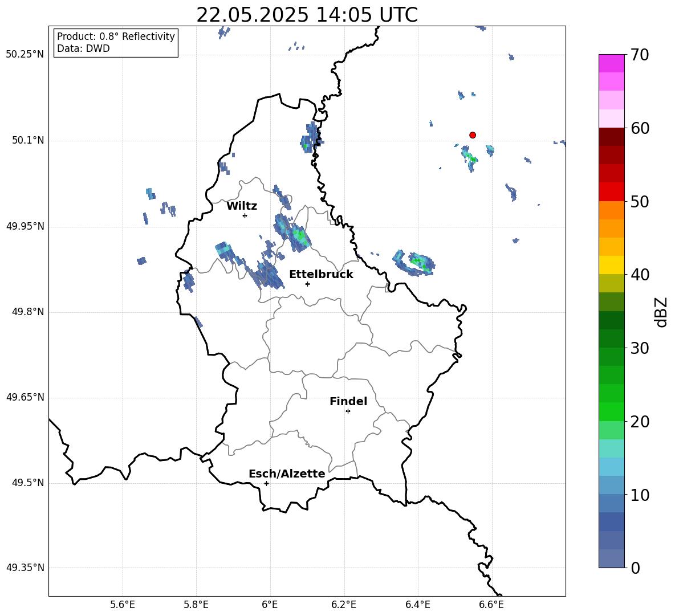Screen dimensions: 675x616
Task: Click the Ettelbruck station cross marker
Action: pos(307,284)
